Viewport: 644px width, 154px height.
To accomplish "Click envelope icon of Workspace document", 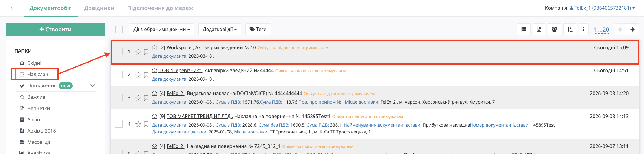I will coord(154,47).
